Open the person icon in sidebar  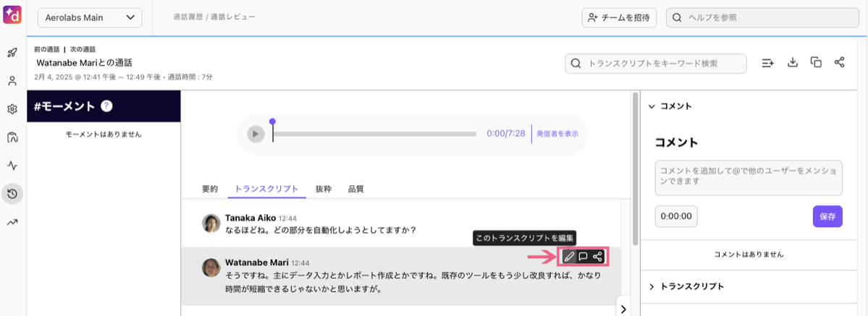tap(12, 82)
